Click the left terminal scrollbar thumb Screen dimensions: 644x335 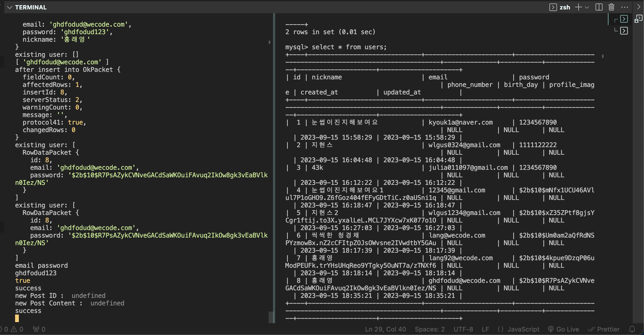(x=271, y=317)
